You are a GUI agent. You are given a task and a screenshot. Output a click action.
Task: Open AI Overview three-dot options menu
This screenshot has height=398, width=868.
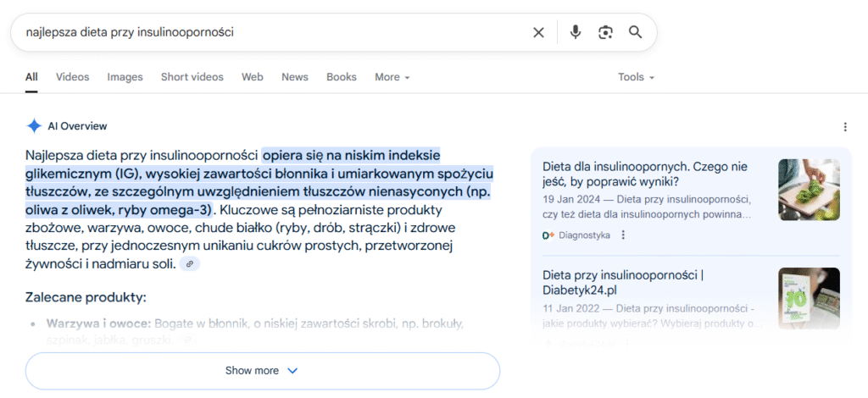coord(845,127)
